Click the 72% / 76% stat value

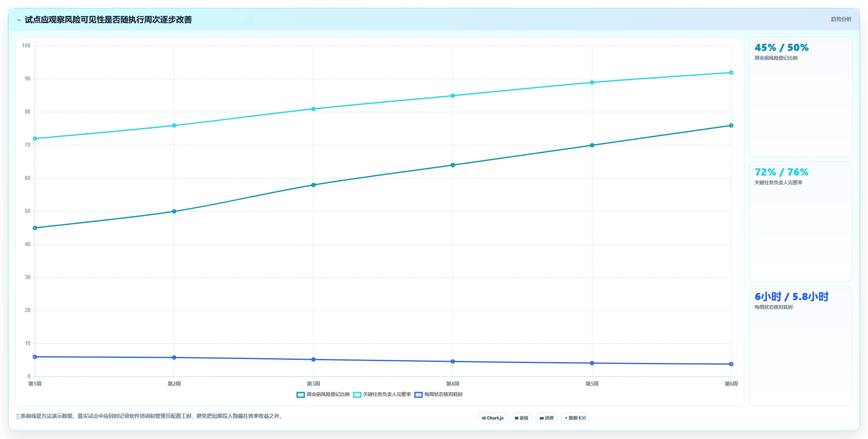point(782,172)
